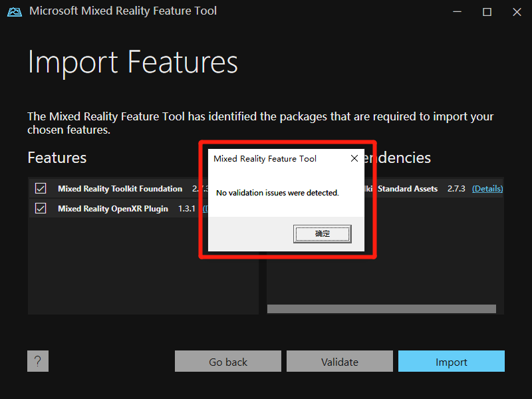
Task: Open Details link for Standard Assets
Action: pos(487,189)
